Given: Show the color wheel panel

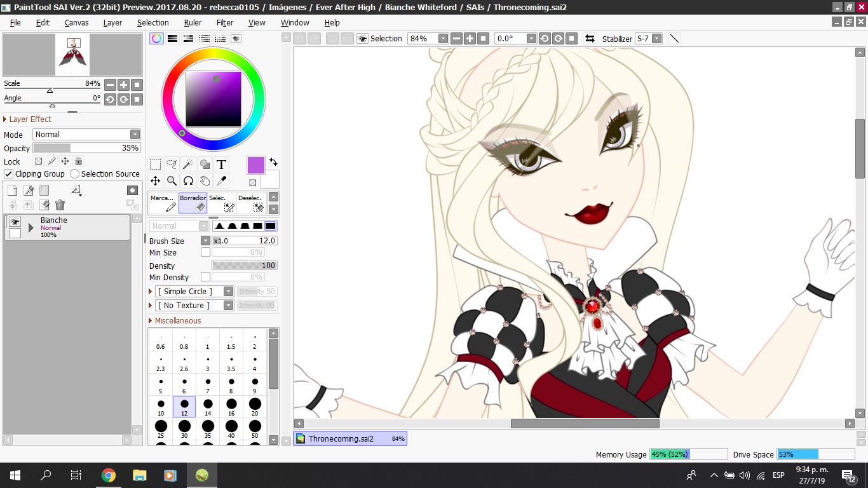Looking at the screenshot, I should pos(156,39).
